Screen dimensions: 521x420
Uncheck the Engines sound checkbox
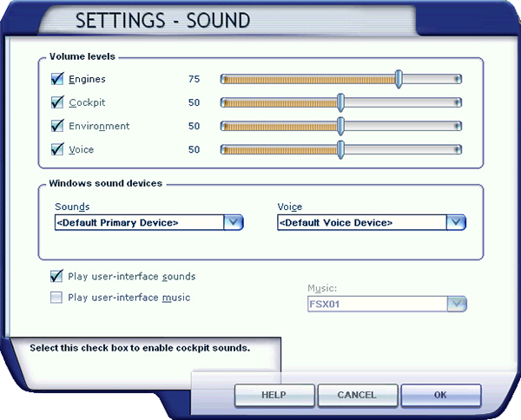click(57, 79)
